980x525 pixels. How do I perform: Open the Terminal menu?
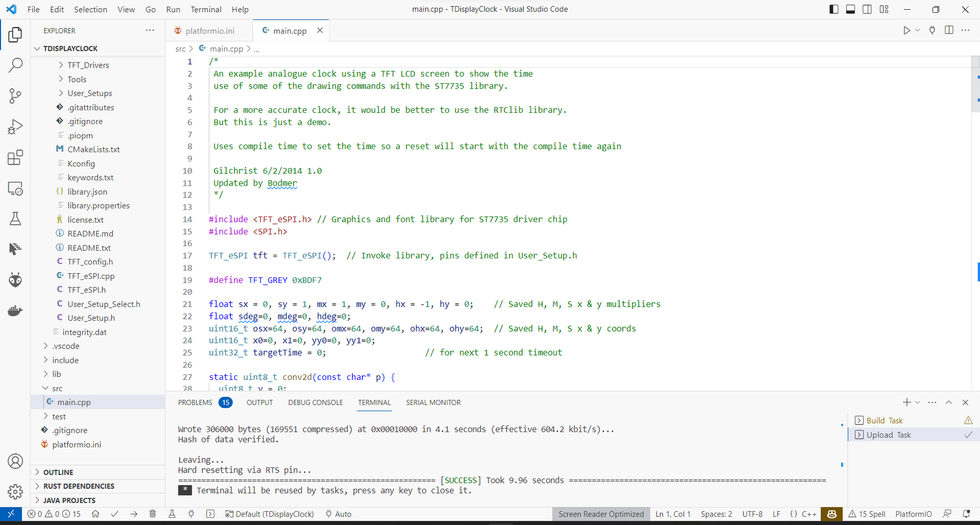pyautogui.click(x=205, y=9)
